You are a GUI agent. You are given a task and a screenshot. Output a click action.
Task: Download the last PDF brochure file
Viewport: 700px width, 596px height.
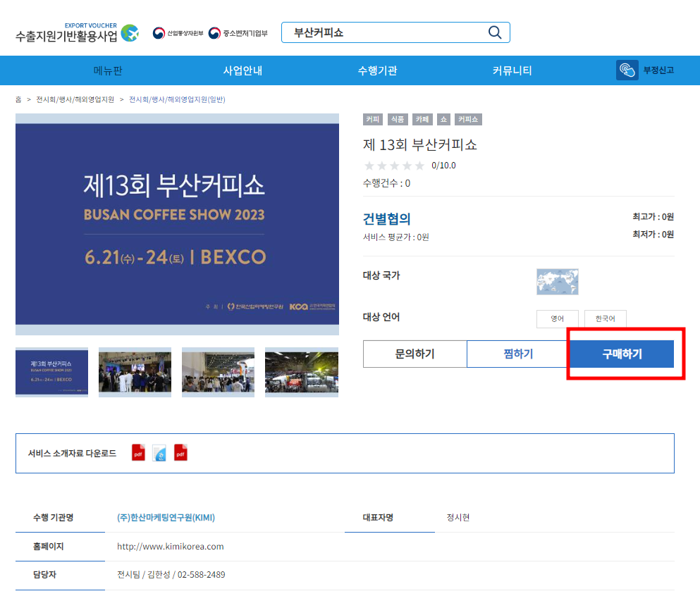[180, 453]
